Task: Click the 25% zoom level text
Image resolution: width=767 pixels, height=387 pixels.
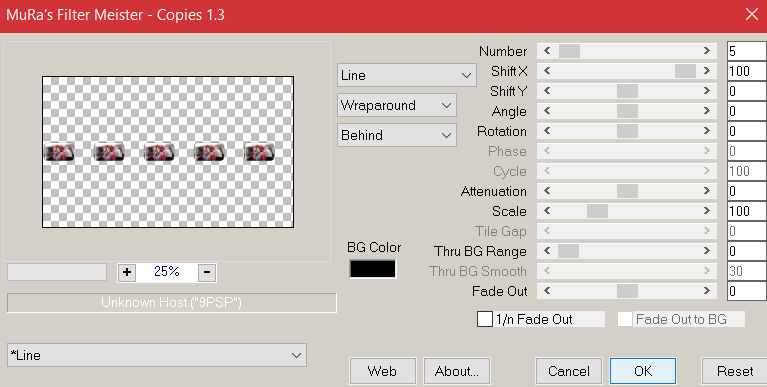Action: pos(167,272)
